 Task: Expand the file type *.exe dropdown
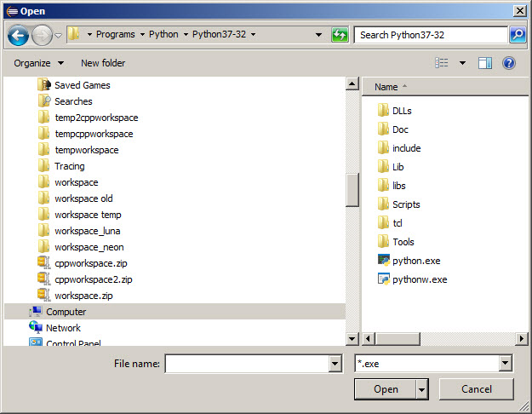pyautogui.click(x=506, y=364)
